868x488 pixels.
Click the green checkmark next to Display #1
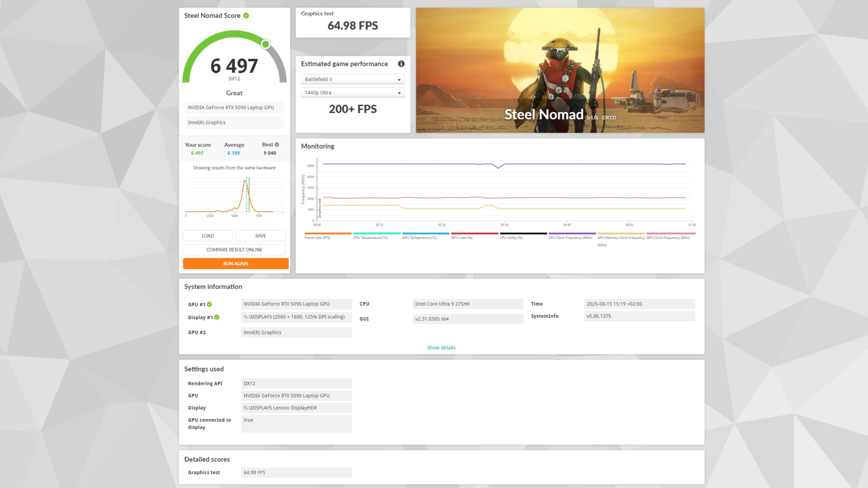(x=217, y=317)
